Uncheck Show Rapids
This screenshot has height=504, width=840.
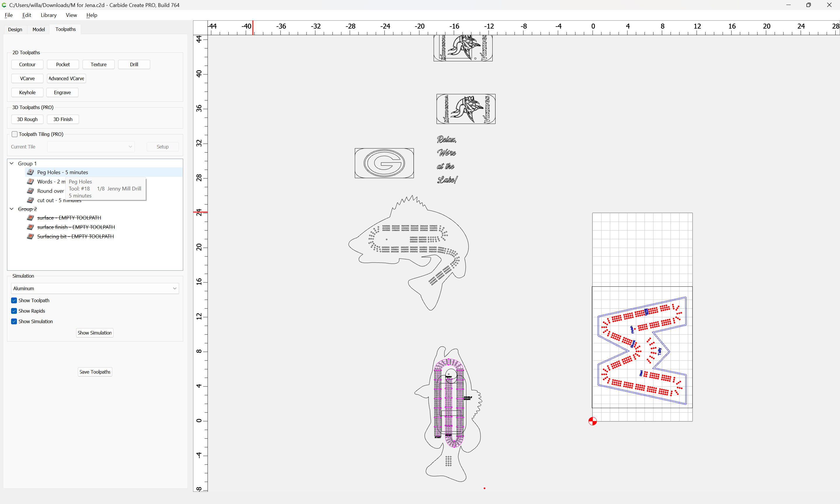click(14, 311)
